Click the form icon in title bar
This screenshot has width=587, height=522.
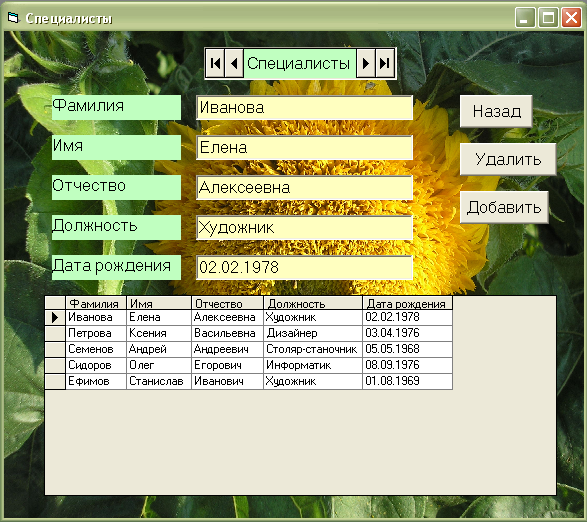(x=13, y=17)
